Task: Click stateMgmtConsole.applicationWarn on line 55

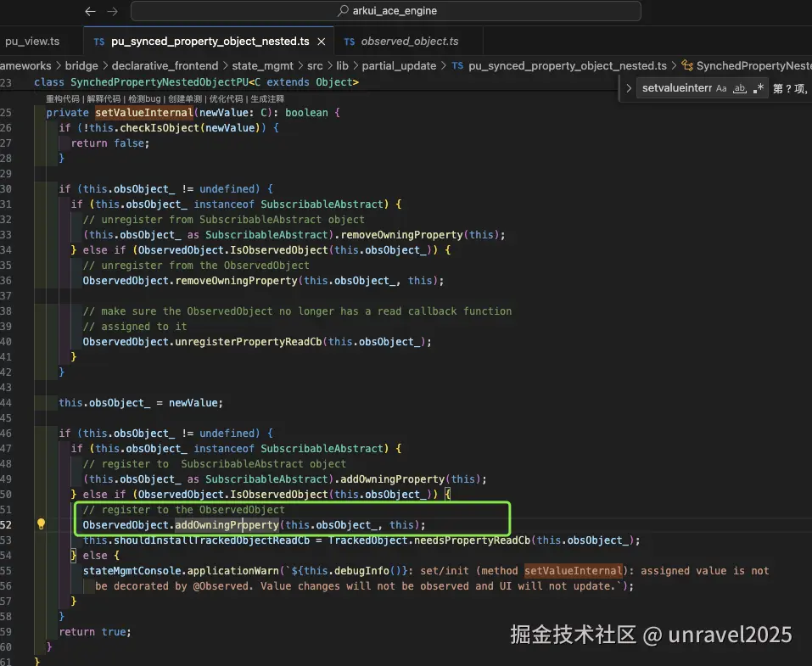Action: pos(181,571)
